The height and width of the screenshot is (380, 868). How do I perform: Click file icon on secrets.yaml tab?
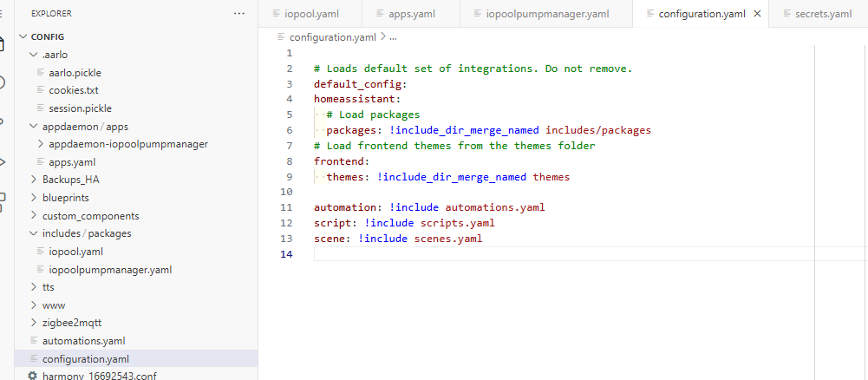[786, 14]
